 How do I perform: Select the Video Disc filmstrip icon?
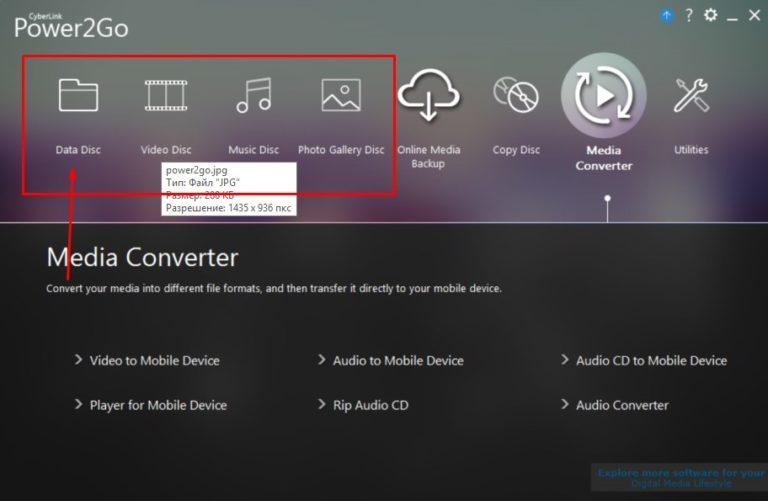[x=166, y=96]
